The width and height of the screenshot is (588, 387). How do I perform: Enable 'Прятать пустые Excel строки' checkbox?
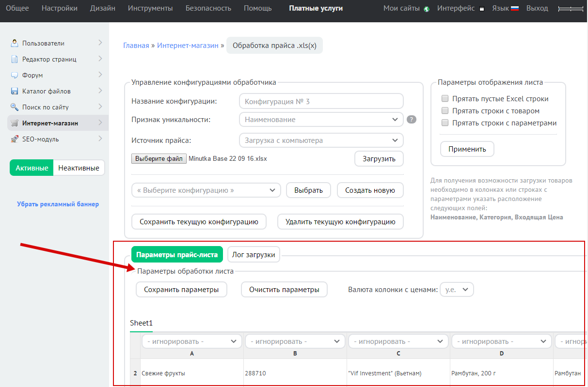[x=445, y=99]
